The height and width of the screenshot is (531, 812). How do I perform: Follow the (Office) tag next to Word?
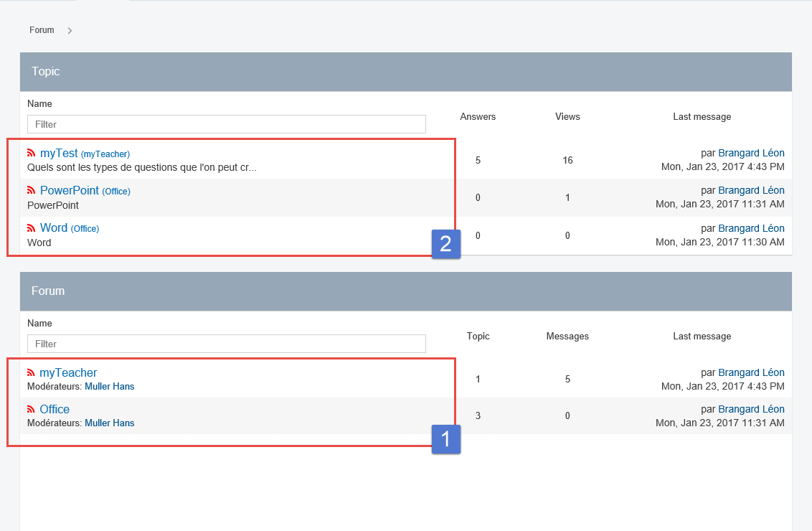click(85, 229)
